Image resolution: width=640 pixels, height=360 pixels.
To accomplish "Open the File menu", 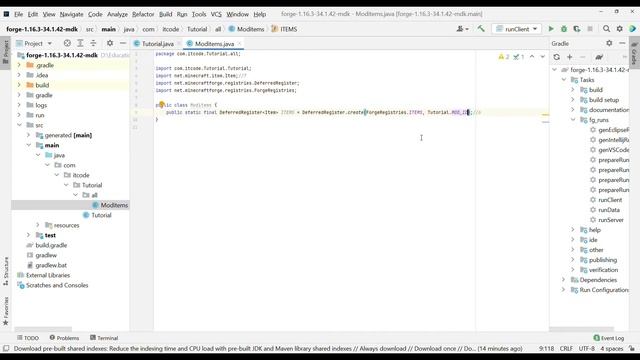I will [x=18, y=14].
